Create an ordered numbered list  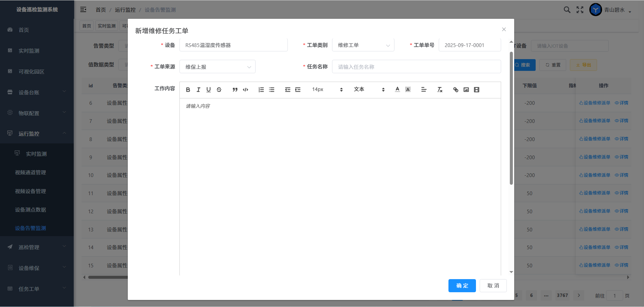261,90
